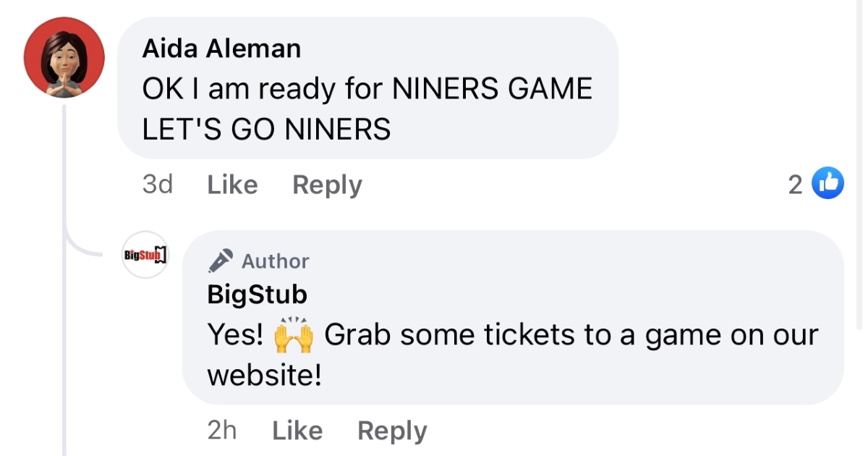Click the "LET'S GO NINERS" text line
The image size is (868, 456).
[x=266, y=130]
